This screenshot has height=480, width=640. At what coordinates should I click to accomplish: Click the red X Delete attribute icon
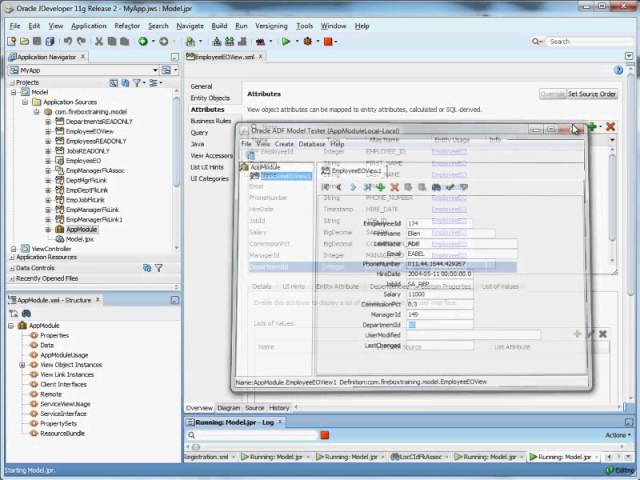pyautogui.click(x=610, y=127)
